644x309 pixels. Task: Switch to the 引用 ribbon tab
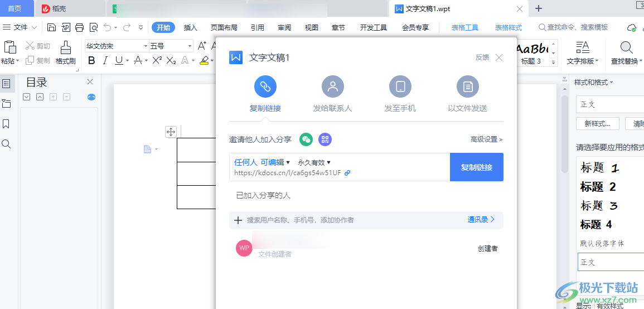pos(258,27)
